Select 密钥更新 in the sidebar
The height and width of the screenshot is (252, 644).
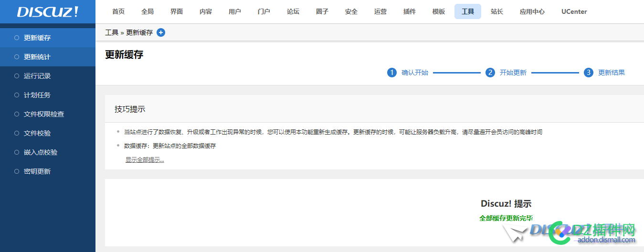point(37,171)
